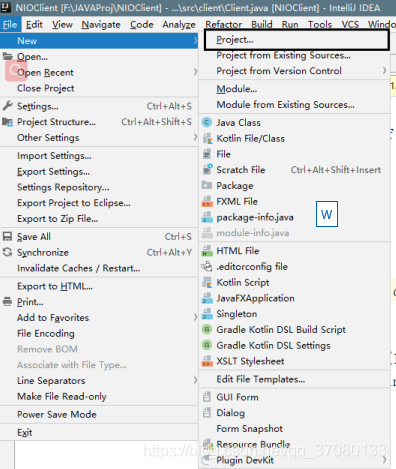The height and width of the screenshot is (469, 396).
Task: Expand Project from Version Control submenu arrow
Action: coord(384,70)
